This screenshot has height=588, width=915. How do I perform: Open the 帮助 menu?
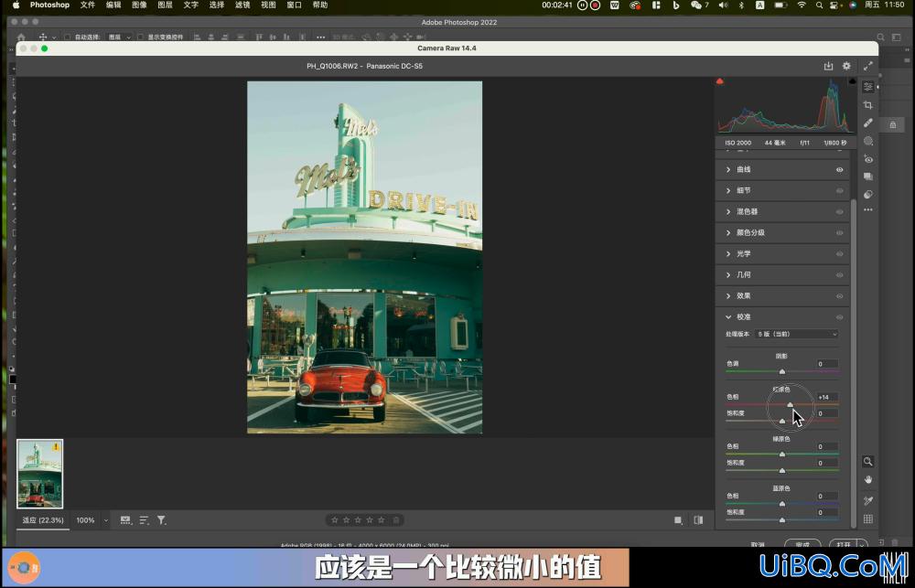[319, 5]
